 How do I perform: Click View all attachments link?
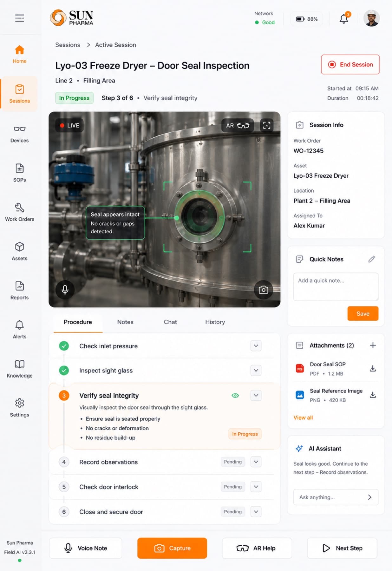point(303,417)
